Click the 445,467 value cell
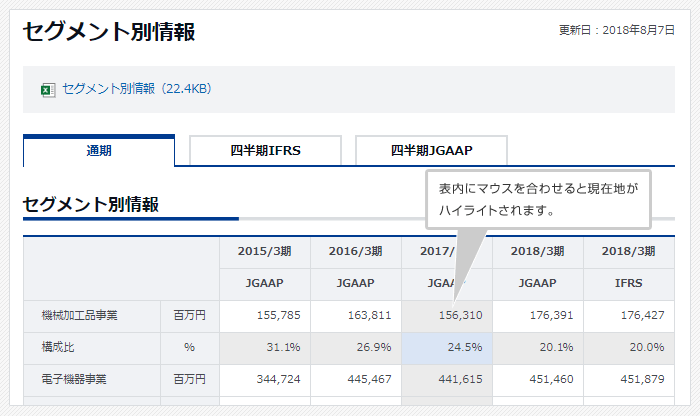The height and width of the screenshot is (416, 700). coord(355,380)
